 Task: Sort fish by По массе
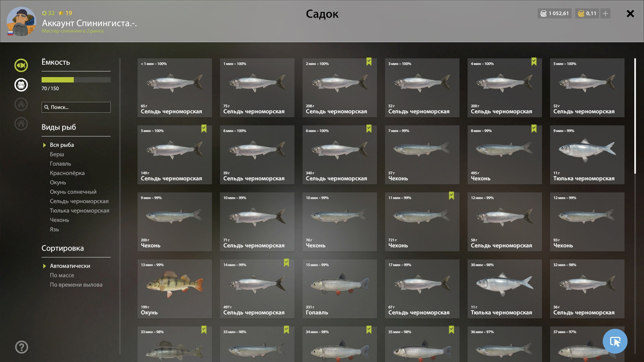tap(62, 275)
